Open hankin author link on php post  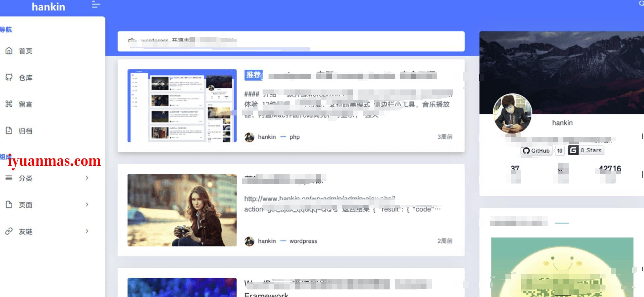click(x=267, y=137)
